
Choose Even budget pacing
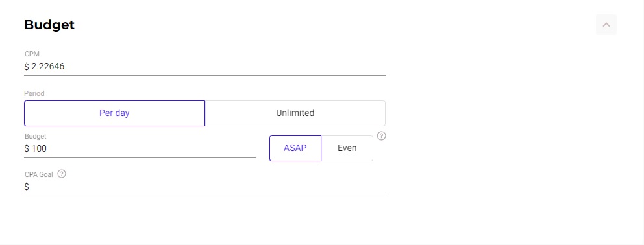click(x=347, y=148)
